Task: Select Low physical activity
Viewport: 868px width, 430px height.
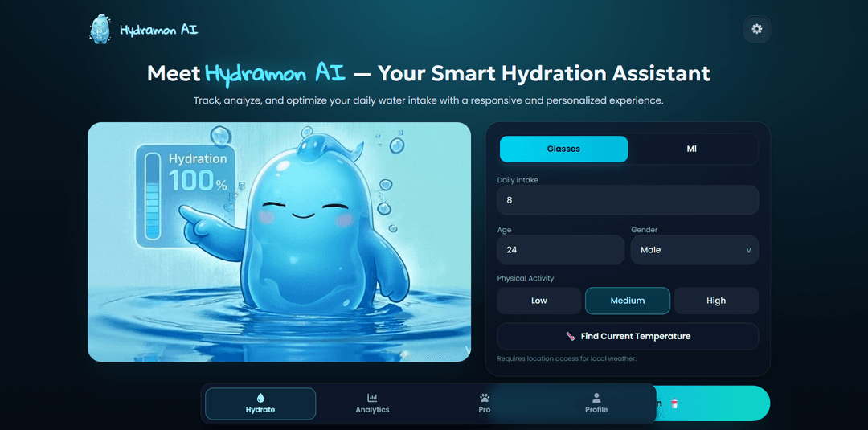Action: point(539,301)
